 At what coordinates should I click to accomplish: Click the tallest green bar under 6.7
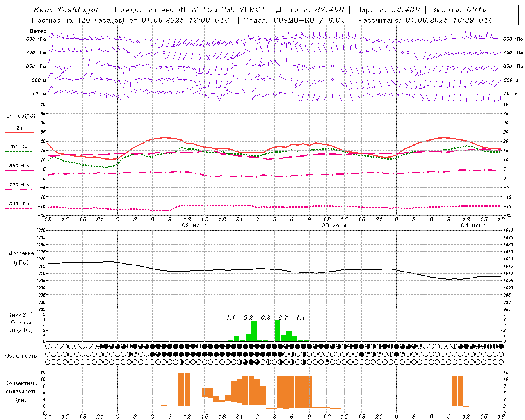(x=277, y=331)
